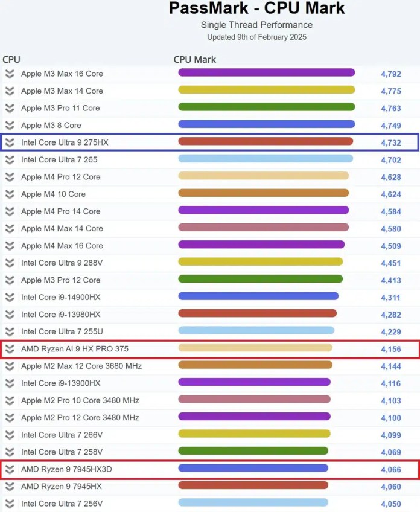Click the CPU Mark column header
420x512 pixels.
point(195,59)
